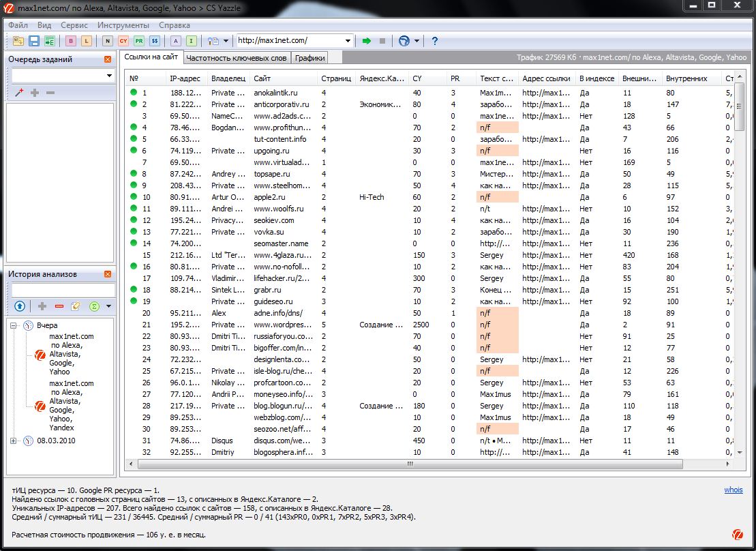Collapse the Вчера history tree node
The image size is (756, 551).
[x=14, y=326]
